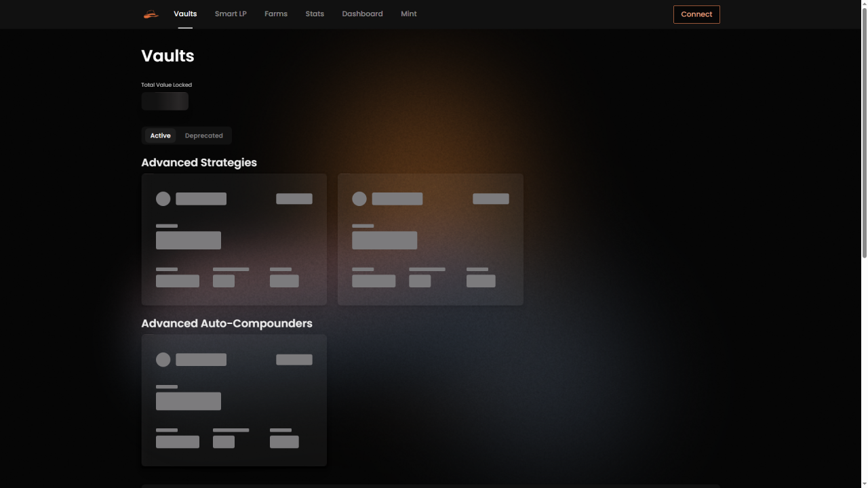Click large value placeholder in Auto-Compounders card

click(x=189, y=401)
